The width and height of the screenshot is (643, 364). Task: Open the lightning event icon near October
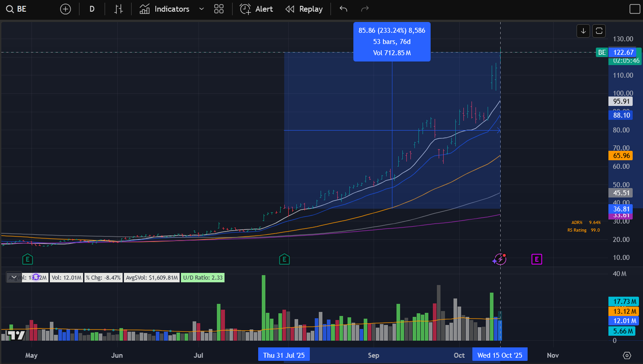point(500,259)
